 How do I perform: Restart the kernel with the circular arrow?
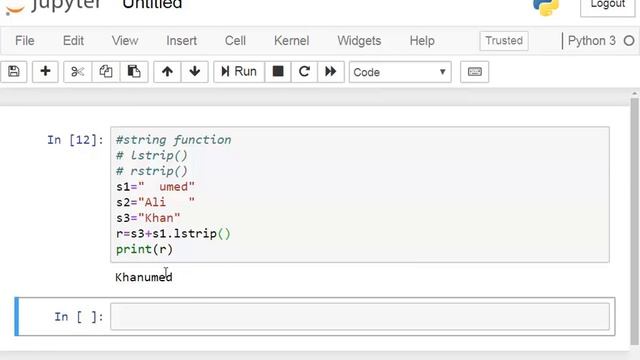(x=304, y=72)
